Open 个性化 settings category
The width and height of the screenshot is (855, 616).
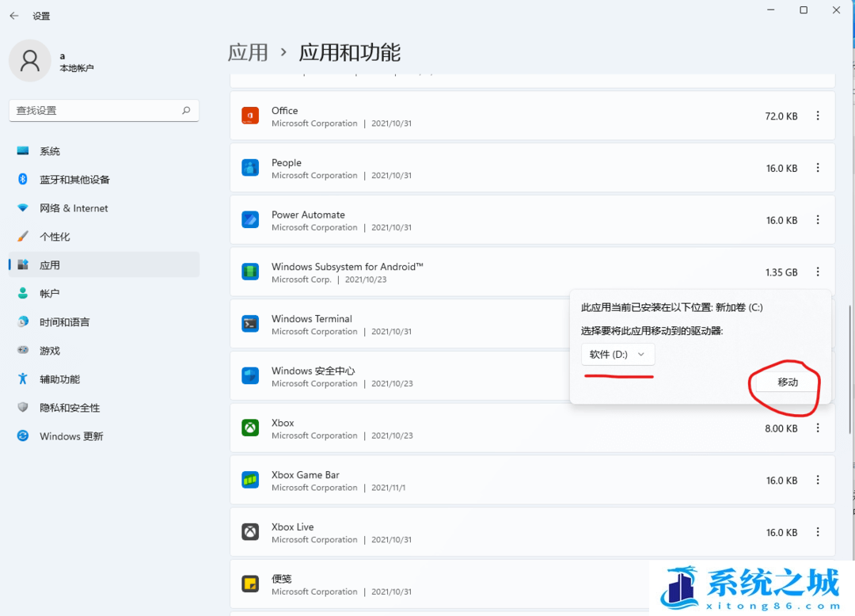point(104,237)
